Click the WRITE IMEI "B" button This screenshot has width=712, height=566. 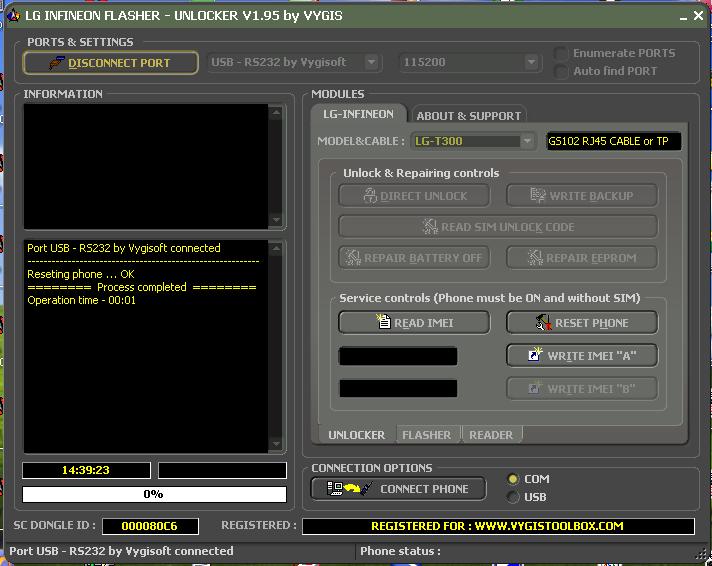[582, 389]
